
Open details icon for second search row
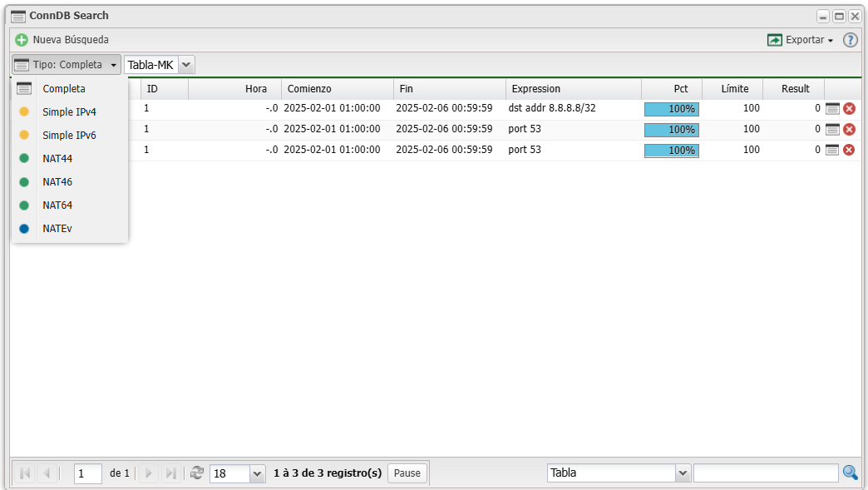[x=832, y=129]
